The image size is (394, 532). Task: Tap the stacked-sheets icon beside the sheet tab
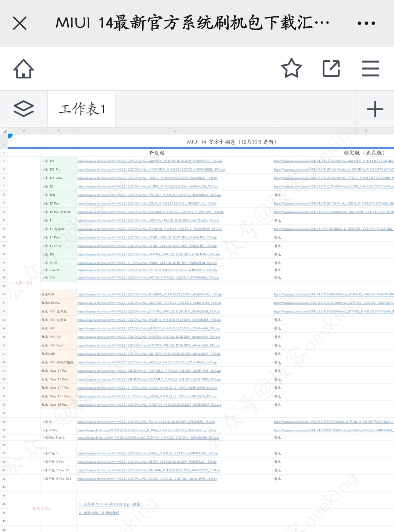[x=23, y=109]
